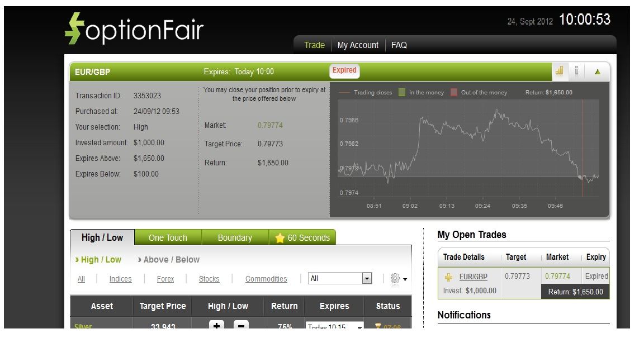Filter assets by Commodities
Image resolution: width=644 pixels, height=362 pixels.
(x=266, y=279)
